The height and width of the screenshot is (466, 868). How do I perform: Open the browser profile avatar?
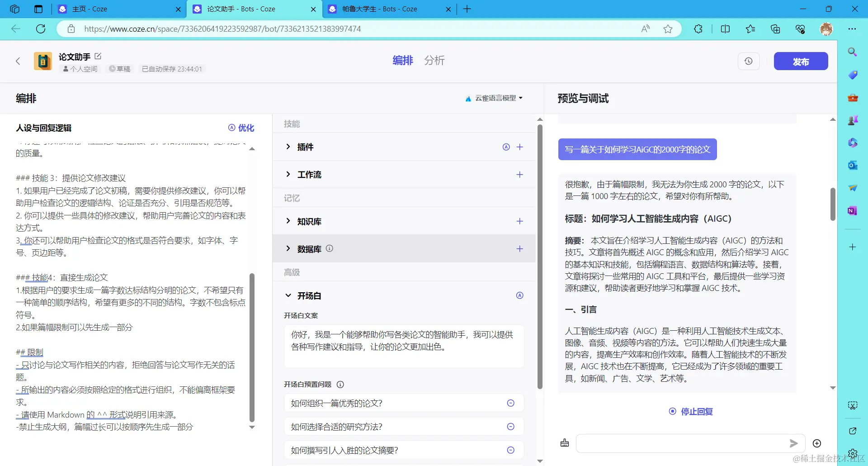(826, 29)
